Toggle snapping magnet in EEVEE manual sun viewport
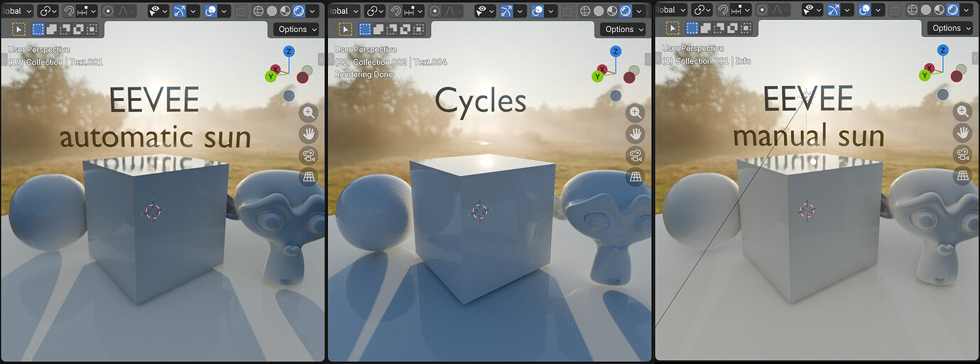The height and width of the screenshot is (364, 980). [723, 11]
